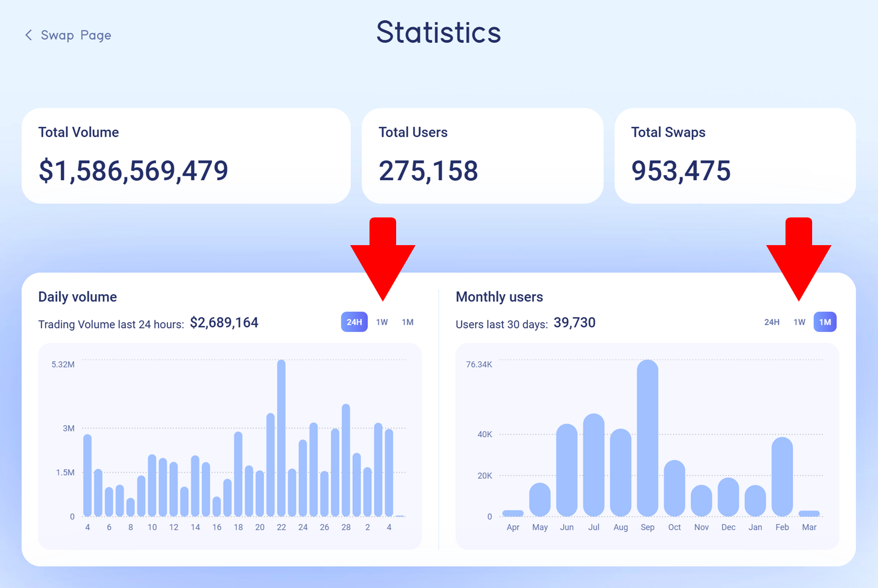Click the July bar in Monthly users
878x588 pixels.
pos(593,465)
